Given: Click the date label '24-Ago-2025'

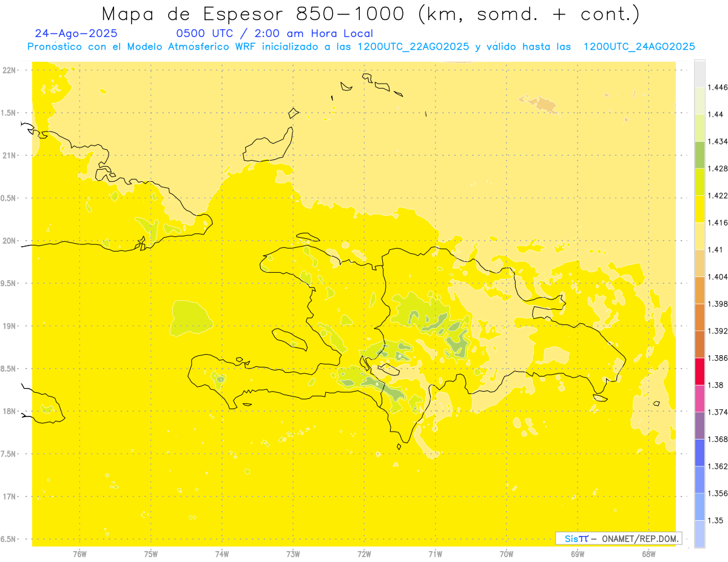Looking at the screenshot, I should [76, 34].
